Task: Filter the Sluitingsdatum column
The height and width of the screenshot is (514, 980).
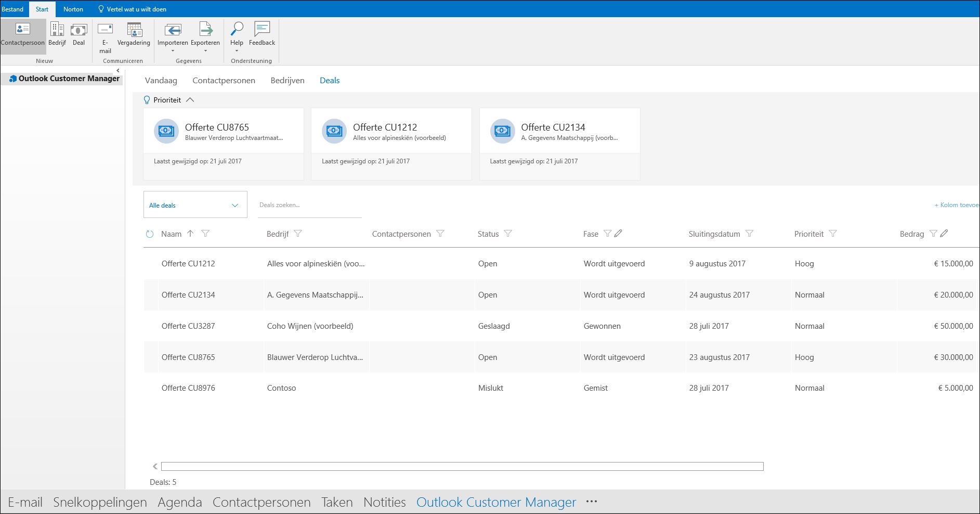Action: (749, 234)
